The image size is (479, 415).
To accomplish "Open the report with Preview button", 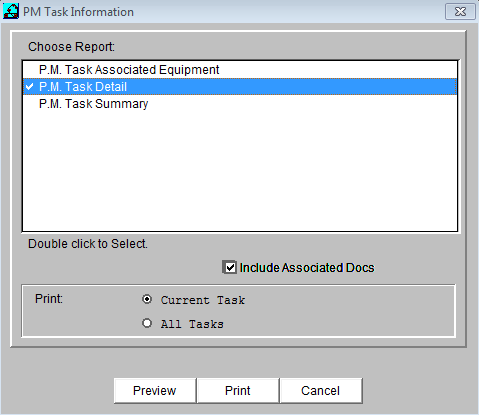I will tap(155, 391).
